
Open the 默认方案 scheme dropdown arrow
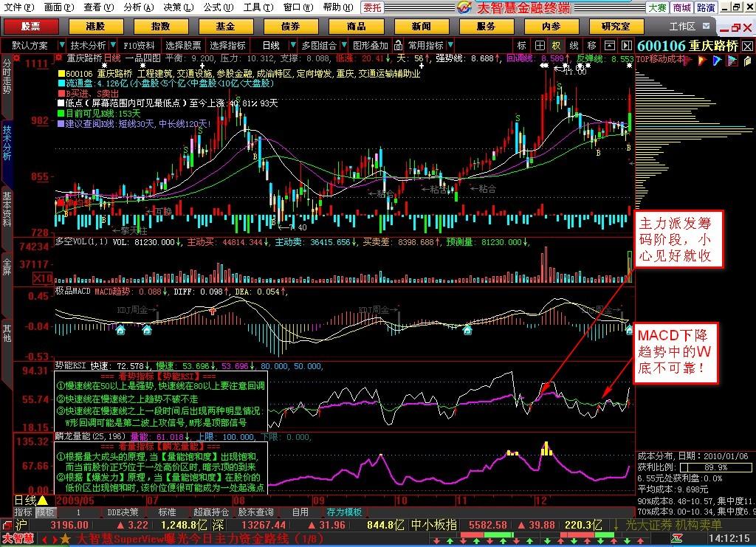point(62,45)
